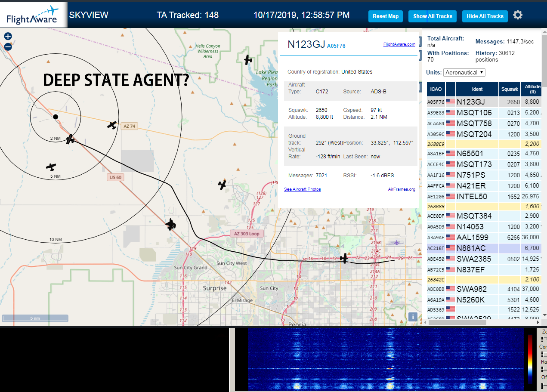
Task: Click the US flag in INTEL50 row
Action: [451, 196]
